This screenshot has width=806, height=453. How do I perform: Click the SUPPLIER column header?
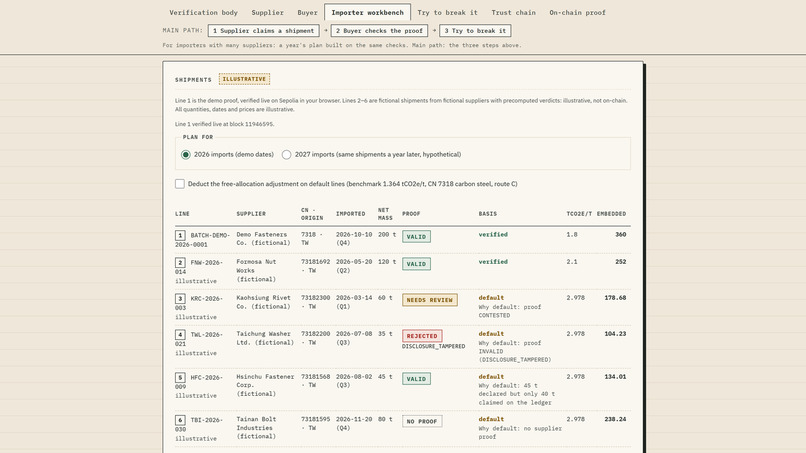pos(251,214)
